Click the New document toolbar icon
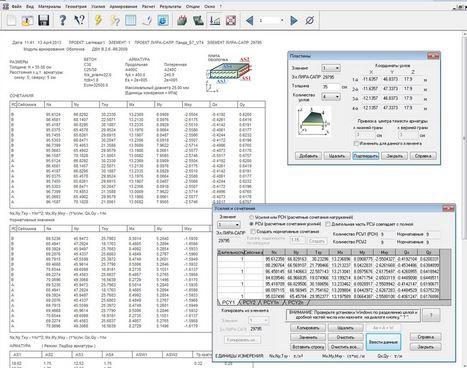467x368 pixels. (x=12, y=20)
